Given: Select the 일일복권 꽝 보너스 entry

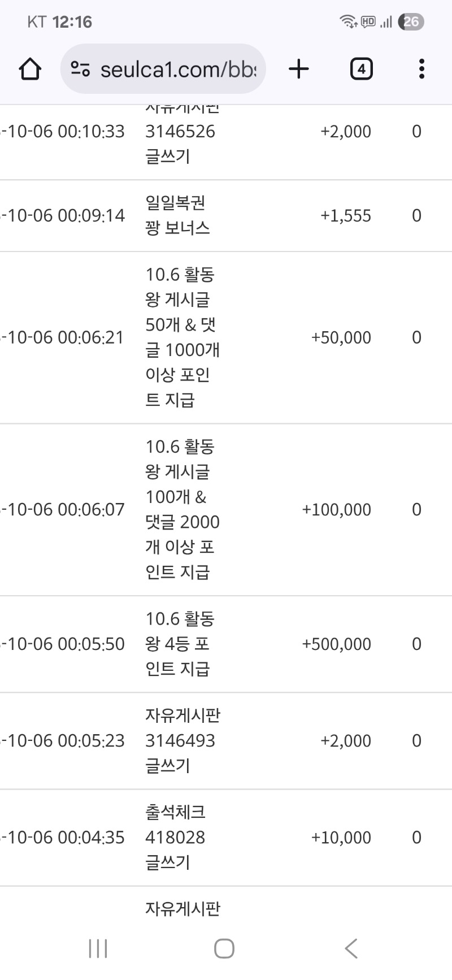Looking at the screenshot, I should click(177, 215).
